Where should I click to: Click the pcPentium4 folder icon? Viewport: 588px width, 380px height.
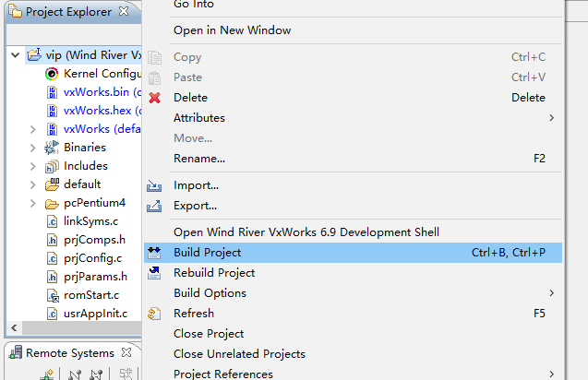pyautogui.click(x=52, y=204)
